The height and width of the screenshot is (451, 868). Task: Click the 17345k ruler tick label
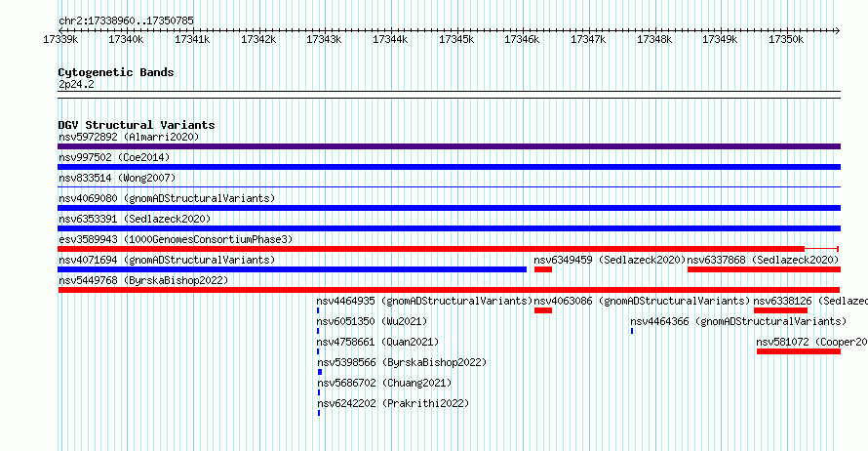tap(456, 39)
